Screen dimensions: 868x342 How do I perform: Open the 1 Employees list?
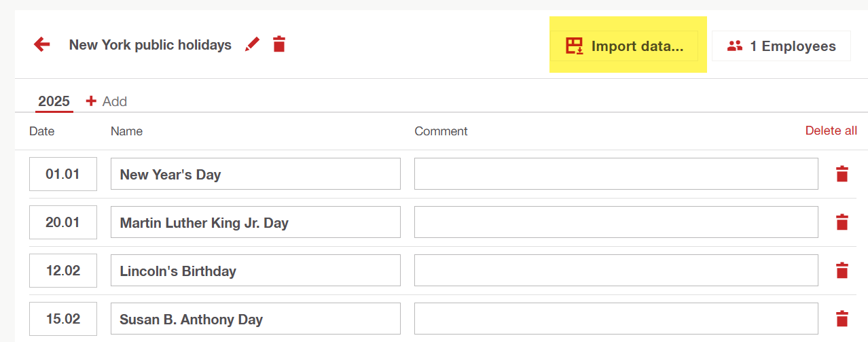pos(781,46)
